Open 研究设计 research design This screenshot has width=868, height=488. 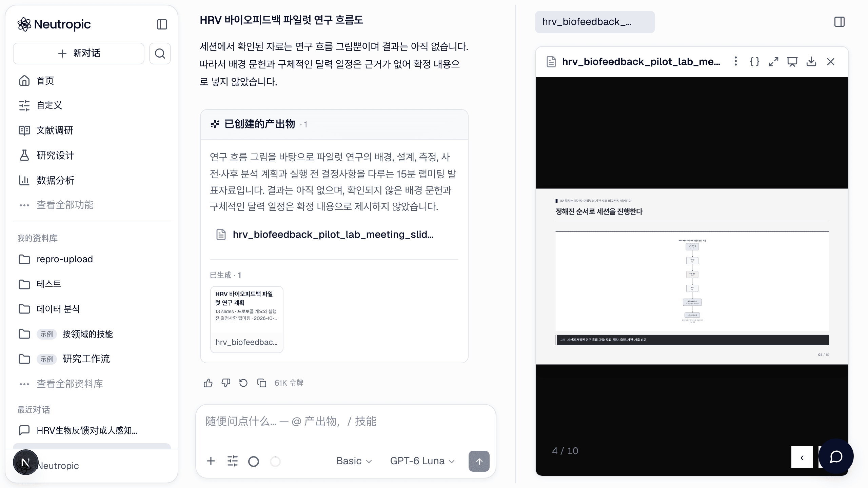[92, 156]
